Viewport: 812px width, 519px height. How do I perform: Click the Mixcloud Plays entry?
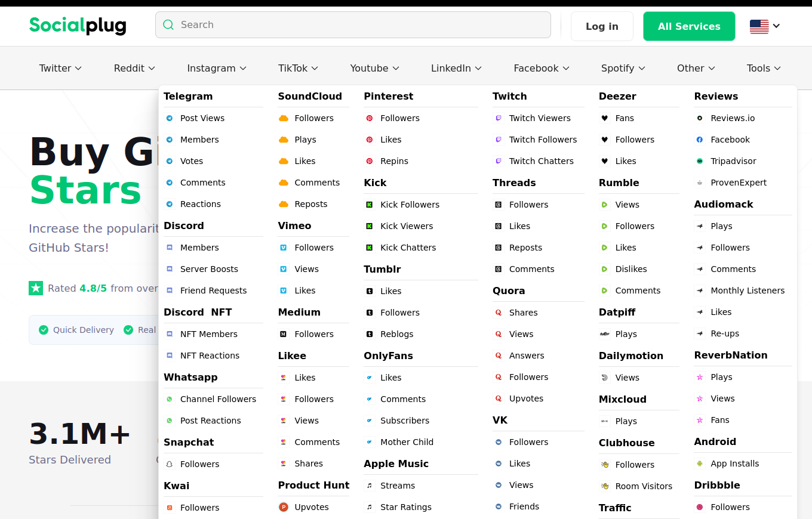point(626,421)
